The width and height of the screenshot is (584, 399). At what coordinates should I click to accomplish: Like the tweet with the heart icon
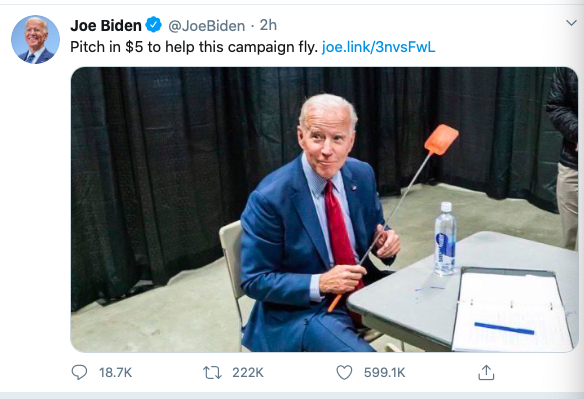coord(344,372)
